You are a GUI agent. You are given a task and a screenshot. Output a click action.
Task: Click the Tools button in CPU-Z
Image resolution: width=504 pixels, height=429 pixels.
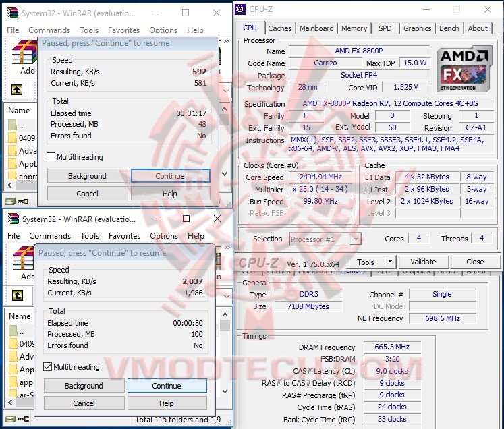tap(366, 262)
